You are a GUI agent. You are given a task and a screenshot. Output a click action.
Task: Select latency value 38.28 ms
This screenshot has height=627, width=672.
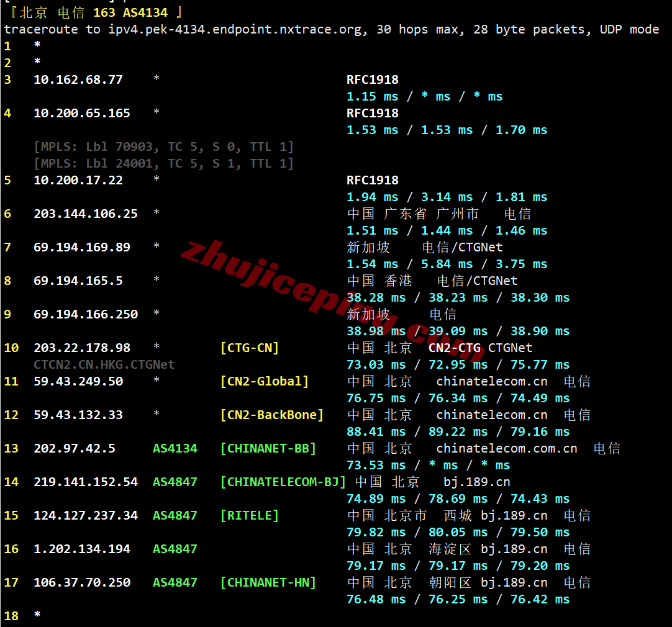click(x=376, y=297)
